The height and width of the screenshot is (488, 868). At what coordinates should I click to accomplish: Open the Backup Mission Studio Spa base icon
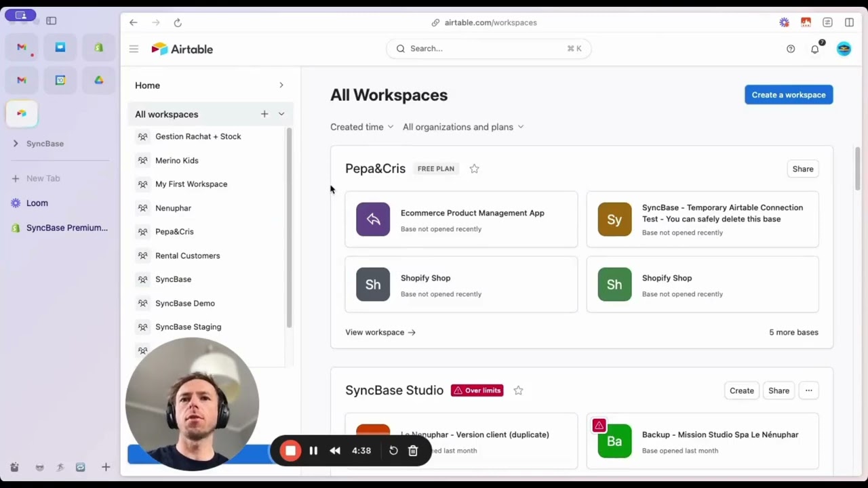coord(614,441)
